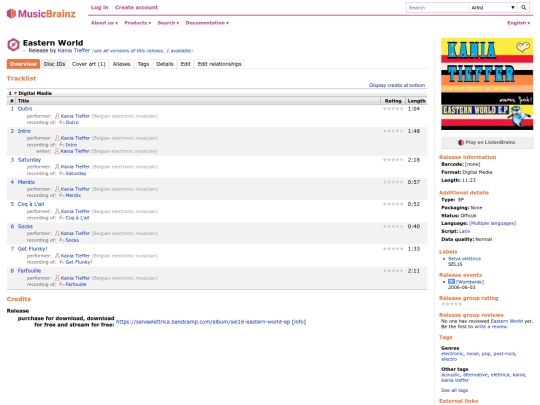Switch to the Disc IDs tab
Image resolution: width=540 pixels, height=405 pixels.
point(54,64)
